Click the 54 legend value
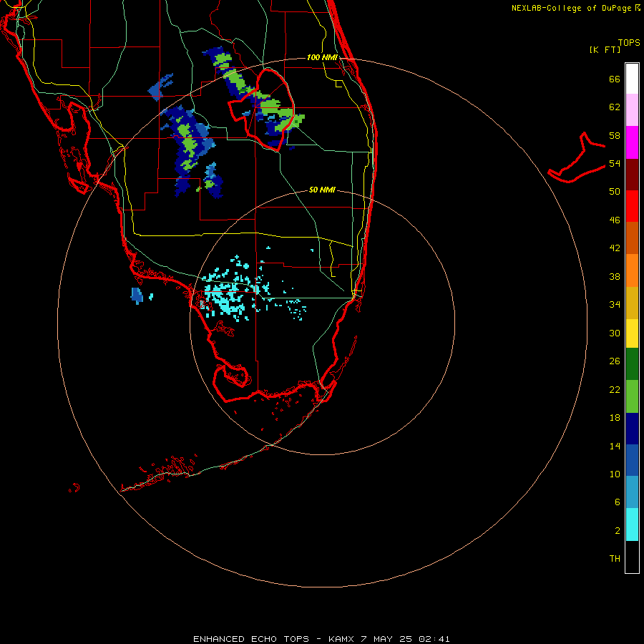This screenshot has height=644, width=644. [x=615, y=163]
